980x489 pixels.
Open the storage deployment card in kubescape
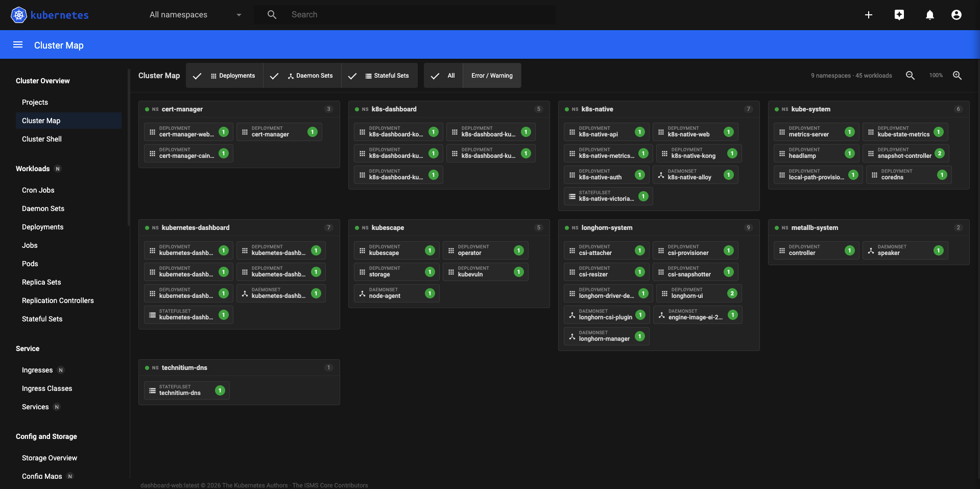coord(396,272)
